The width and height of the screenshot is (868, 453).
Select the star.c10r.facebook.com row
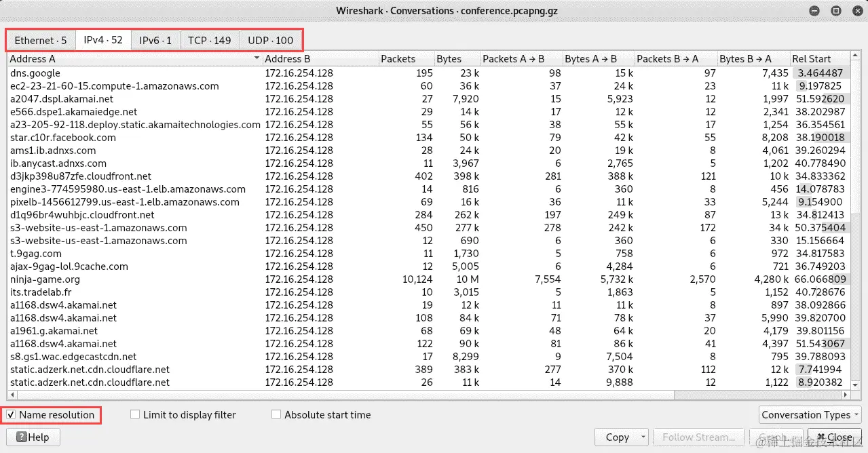(429, 138)
